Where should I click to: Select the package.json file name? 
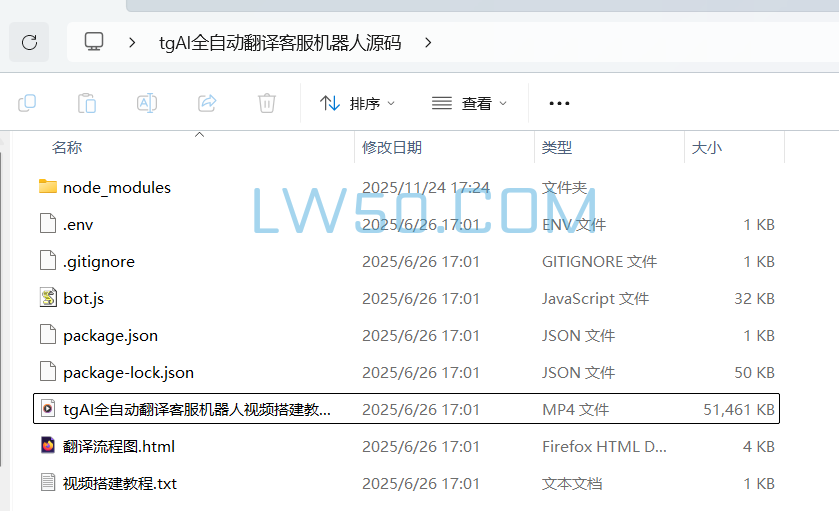110,335
